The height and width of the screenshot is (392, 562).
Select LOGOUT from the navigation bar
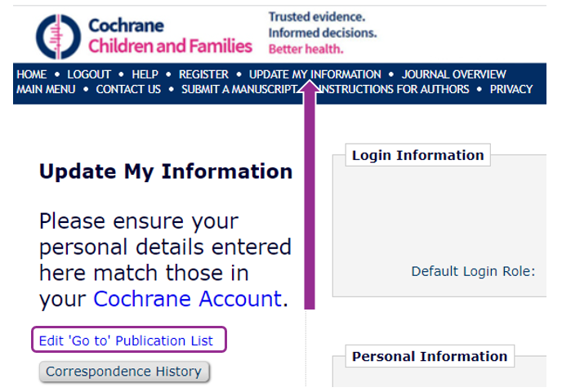coord(89,74)
